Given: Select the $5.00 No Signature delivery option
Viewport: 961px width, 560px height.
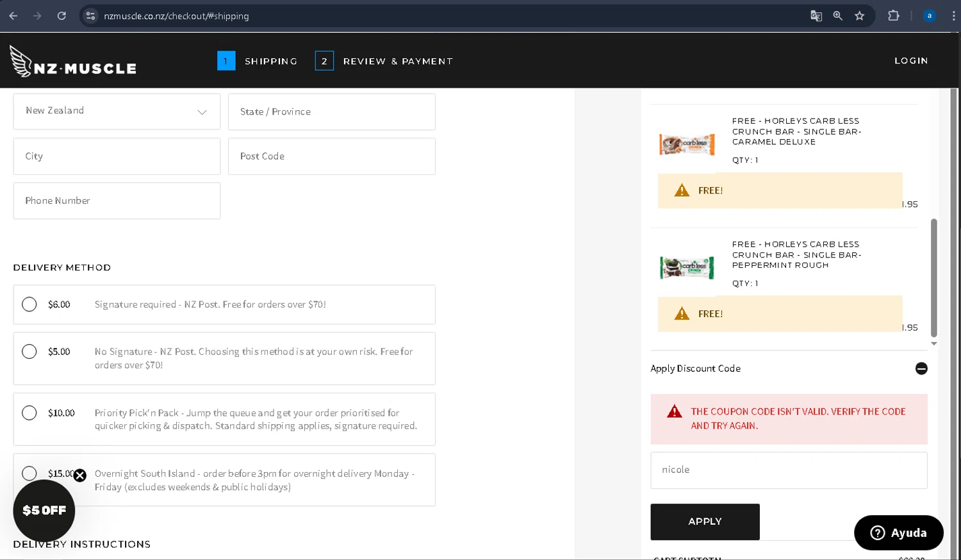Looking at the screenshot, I should (29, 352).
